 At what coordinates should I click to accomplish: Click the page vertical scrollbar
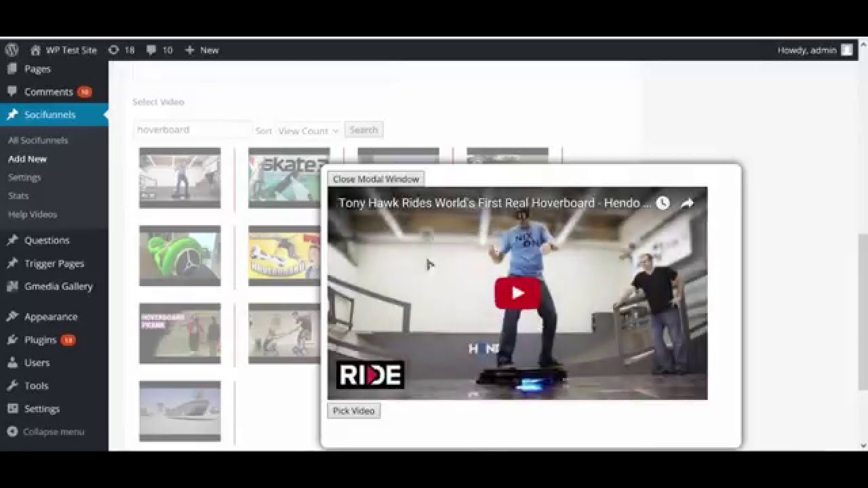pyautogui.click(x=863, y=312)
